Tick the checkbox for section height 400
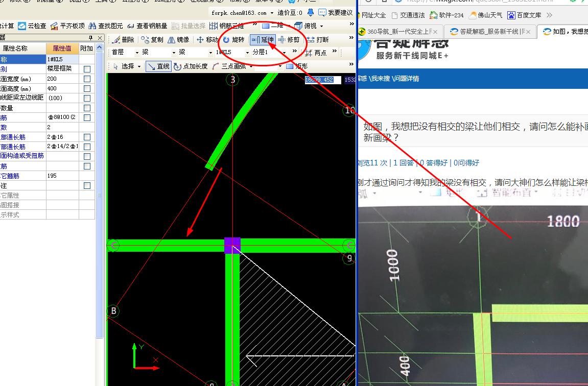The width and height of the screenshot is (588, 386). click(x=87, y=88)
